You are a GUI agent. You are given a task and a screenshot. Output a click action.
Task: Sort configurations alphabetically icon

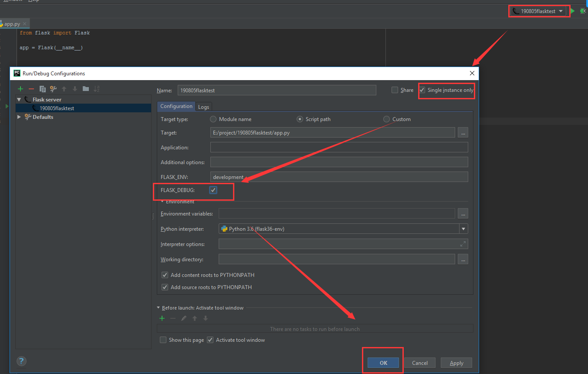[x=97, y=89]
